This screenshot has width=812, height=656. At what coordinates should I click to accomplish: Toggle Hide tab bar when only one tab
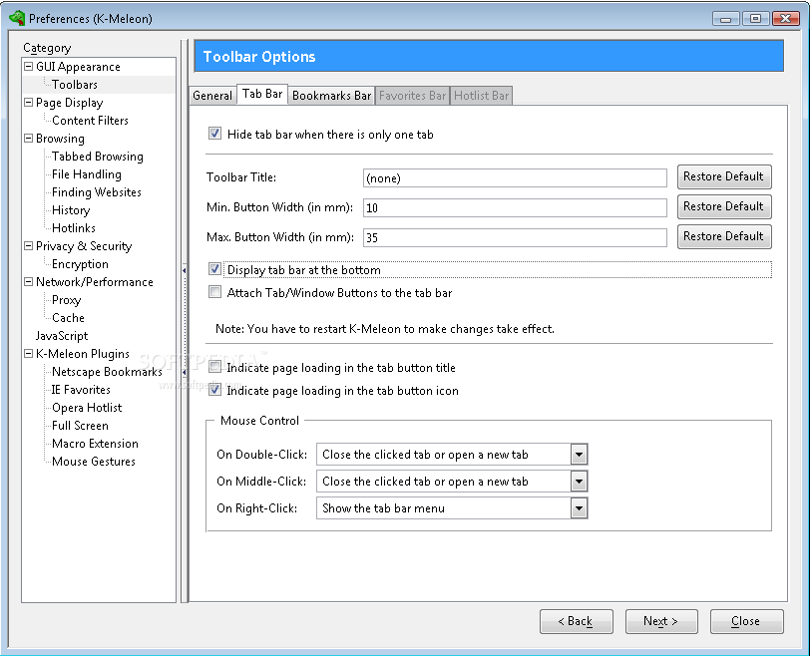coord(214,134)
